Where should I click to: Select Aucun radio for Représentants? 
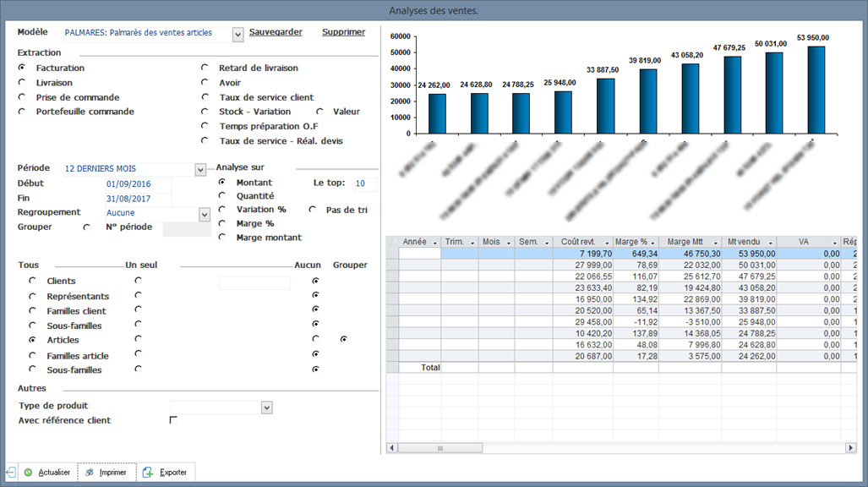pyautogui.click(x=315, y=295)
